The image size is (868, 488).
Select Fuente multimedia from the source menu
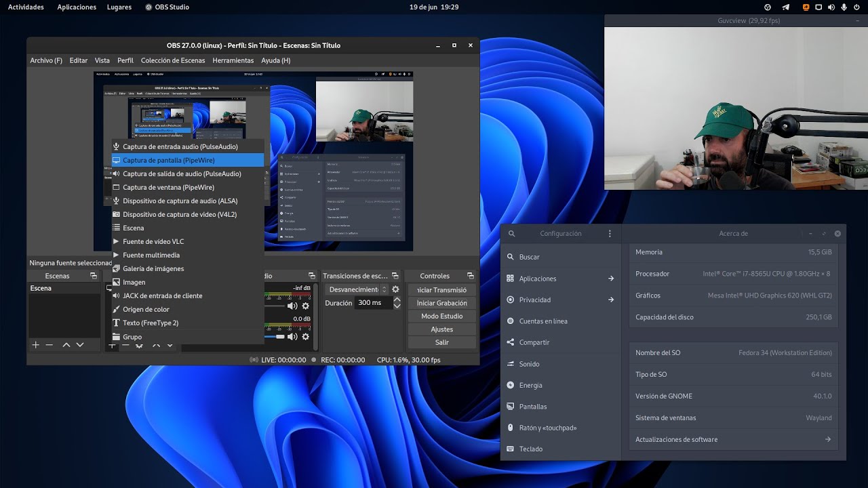click(x=187, y=255)
